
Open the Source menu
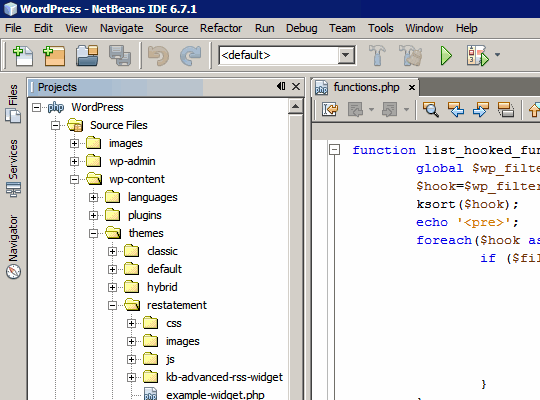(x=172, y=28)
